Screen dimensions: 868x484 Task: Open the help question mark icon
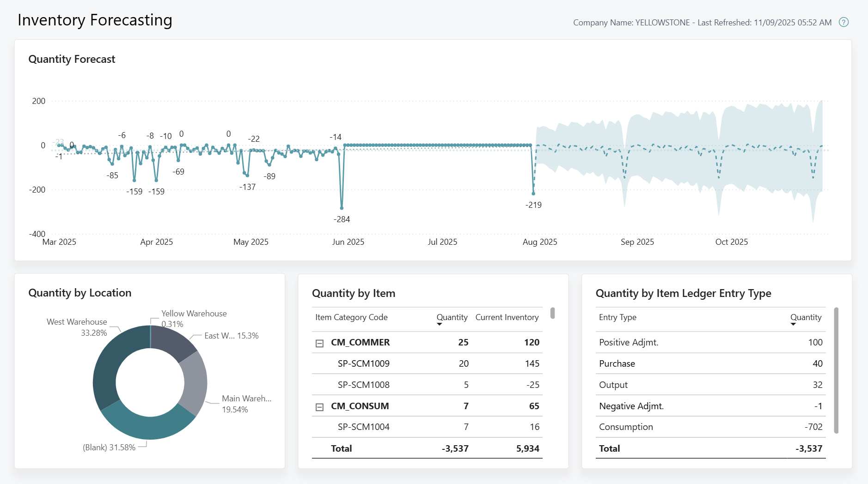click(x=844, y=22)
